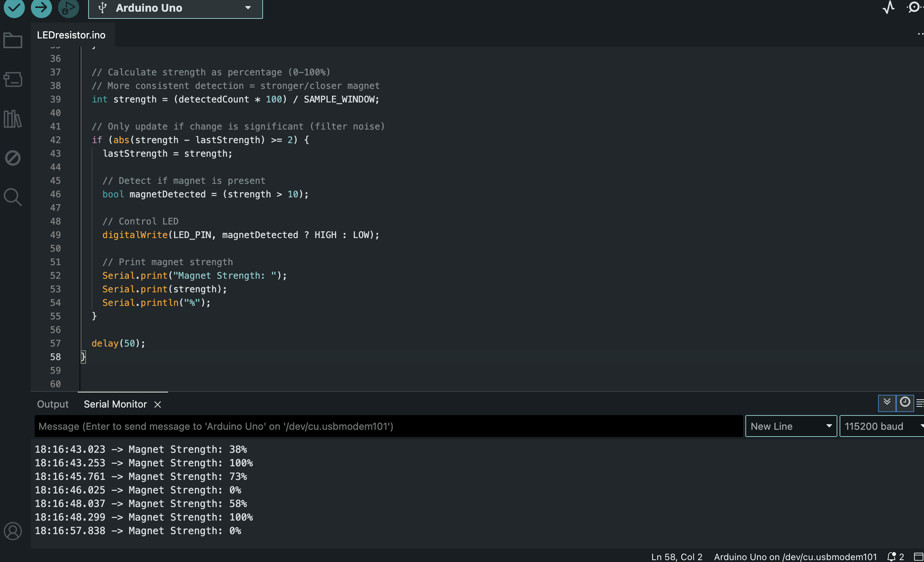Open the New Line ending dropdown
This screenshot has width=924, height=562.
pos(791,426)
